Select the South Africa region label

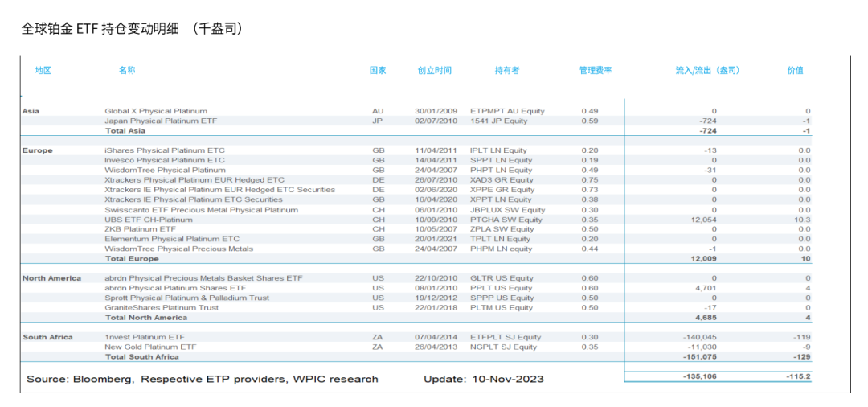47,337
